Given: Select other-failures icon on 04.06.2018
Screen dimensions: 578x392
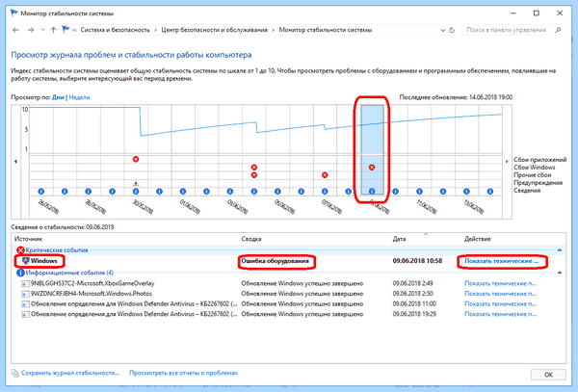Looking at the screenshot, I should [254, 175].
